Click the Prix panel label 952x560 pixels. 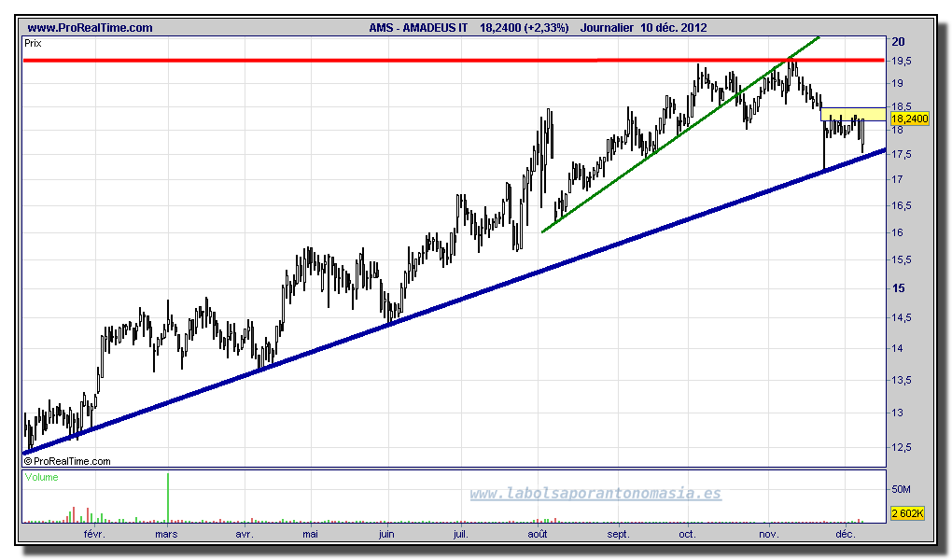(33, 44)
